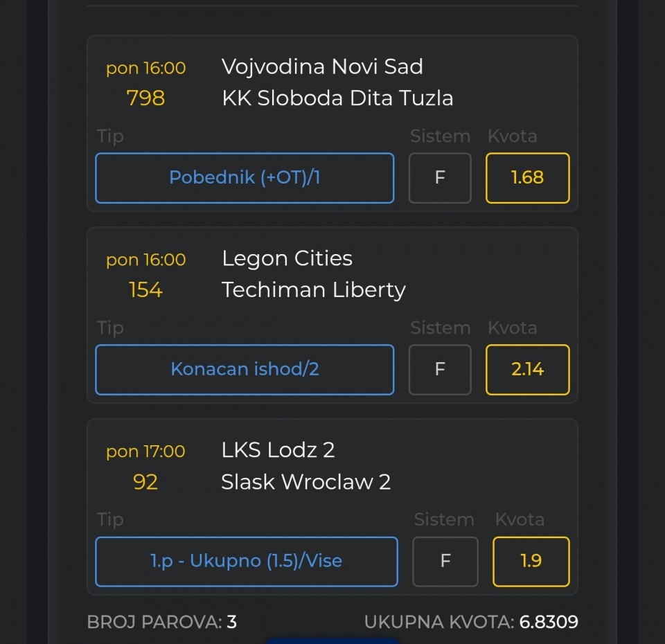Screen dimensions: 665x644
Task: Open the Vojvodina Novi Sad team name
Action: [322, 67]
